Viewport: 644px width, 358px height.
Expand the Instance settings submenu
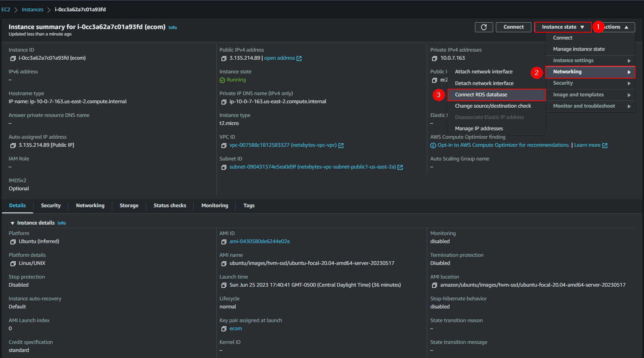(x=590, y=60)
